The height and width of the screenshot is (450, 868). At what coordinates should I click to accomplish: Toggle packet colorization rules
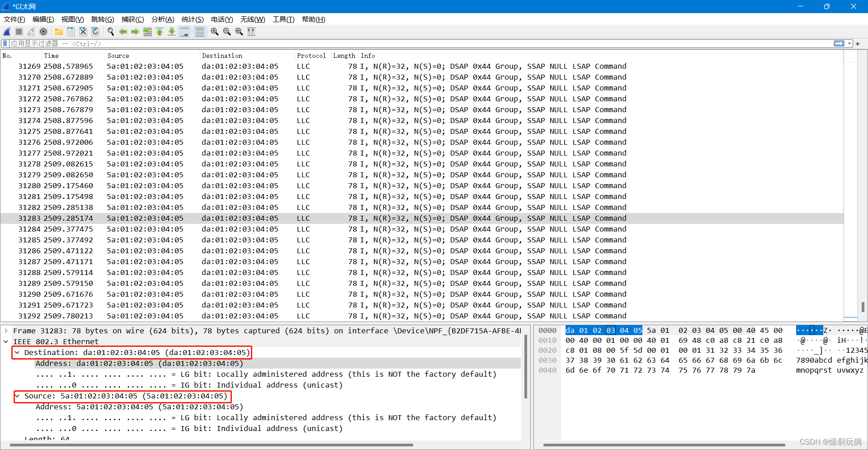[199, 32]
